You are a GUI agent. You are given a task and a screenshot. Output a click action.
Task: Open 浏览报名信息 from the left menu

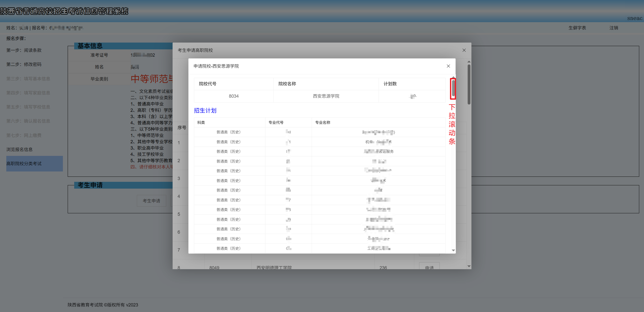19,149
